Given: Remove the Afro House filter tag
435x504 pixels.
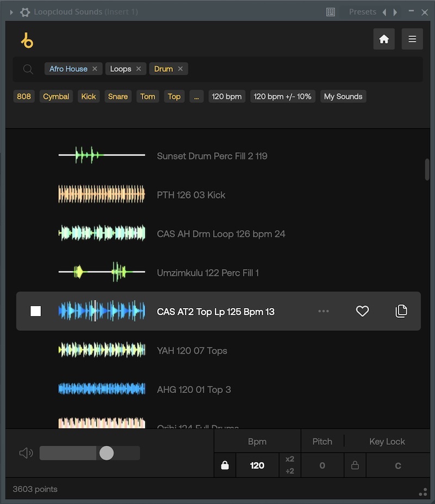Looking at the screenshot, I should (x=95, y=69).
